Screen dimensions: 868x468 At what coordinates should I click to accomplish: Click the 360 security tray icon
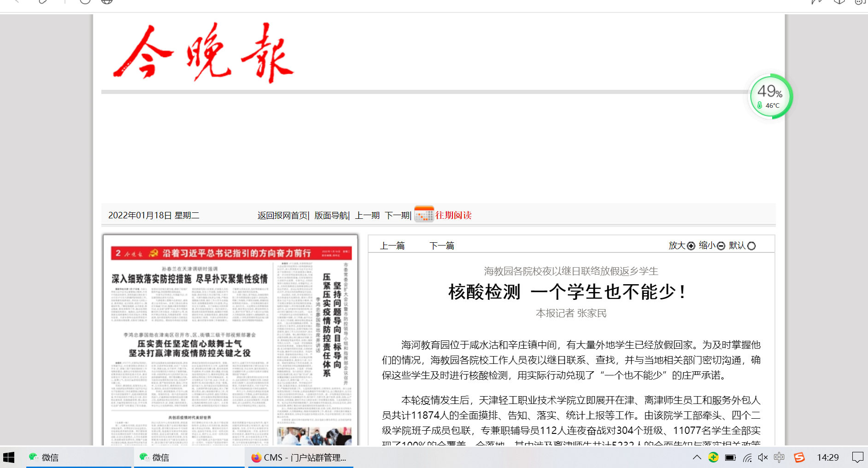click(713, 457)
